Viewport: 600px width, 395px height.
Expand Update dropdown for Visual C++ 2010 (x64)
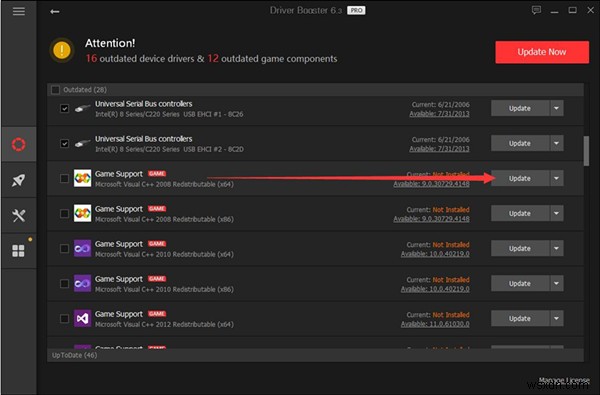pos(556,248)
